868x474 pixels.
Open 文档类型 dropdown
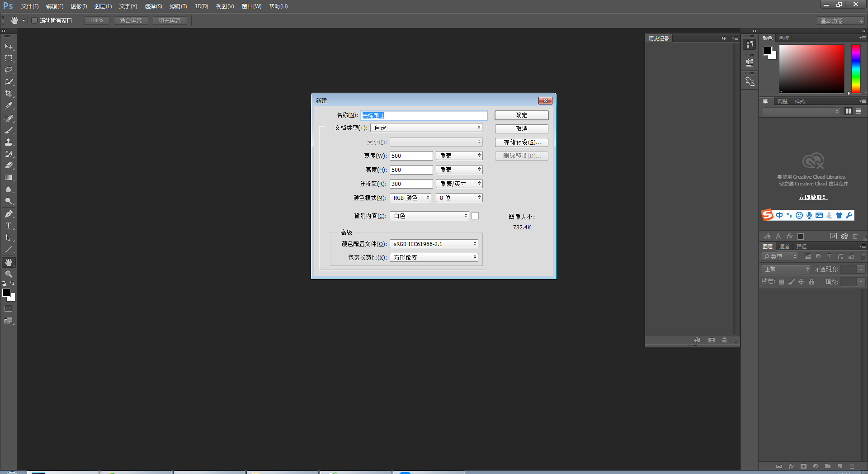coord(426,128)
